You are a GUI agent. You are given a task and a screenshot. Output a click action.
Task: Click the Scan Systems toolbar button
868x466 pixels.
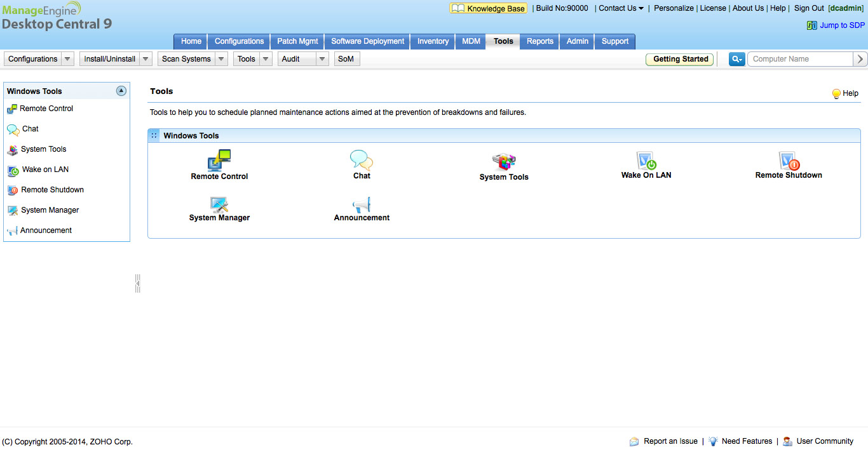186,59
